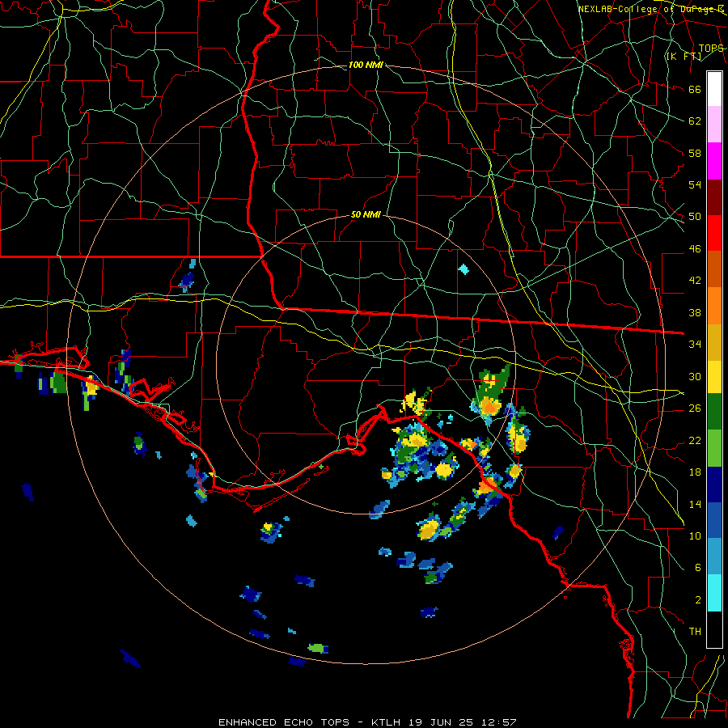This screenshot has height=728, width=728.
Task: Click the legend value 18
Action: coord(695,472)
